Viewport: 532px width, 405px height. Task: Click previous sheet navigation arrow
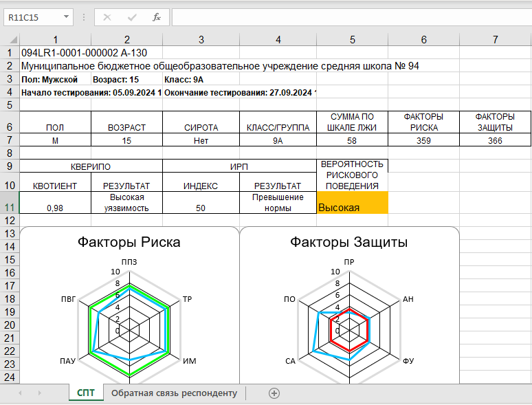[21, 393]
